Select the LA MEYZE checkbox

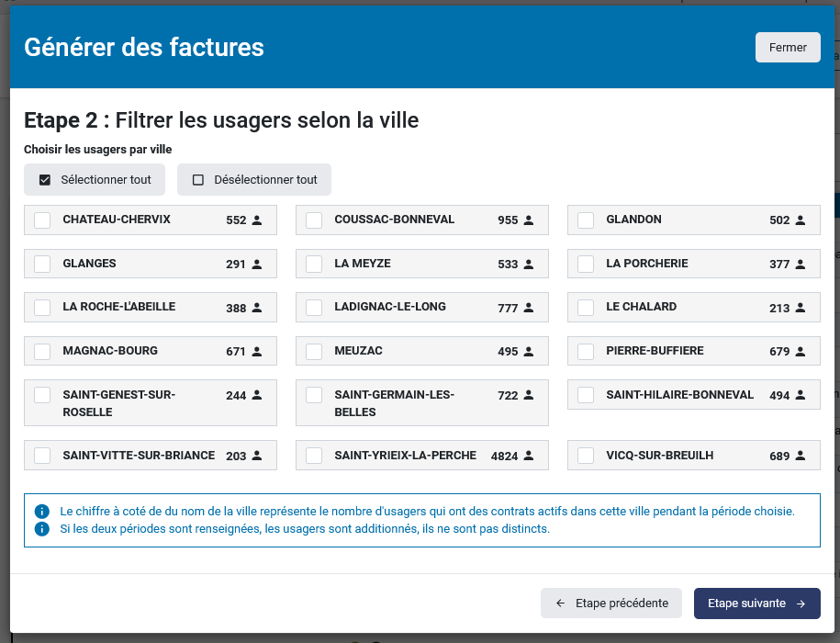[314, 265]
